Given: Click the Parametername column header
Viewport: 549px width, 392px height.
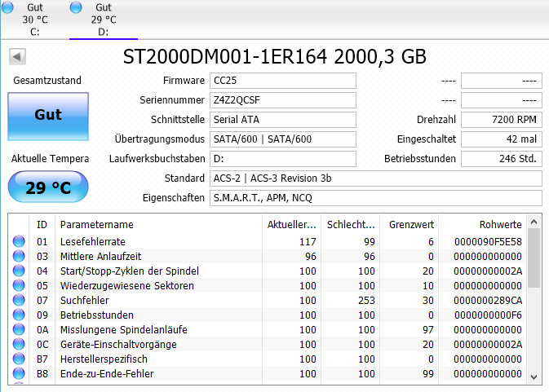Looking at the screenshot, I should click(158, 224).
